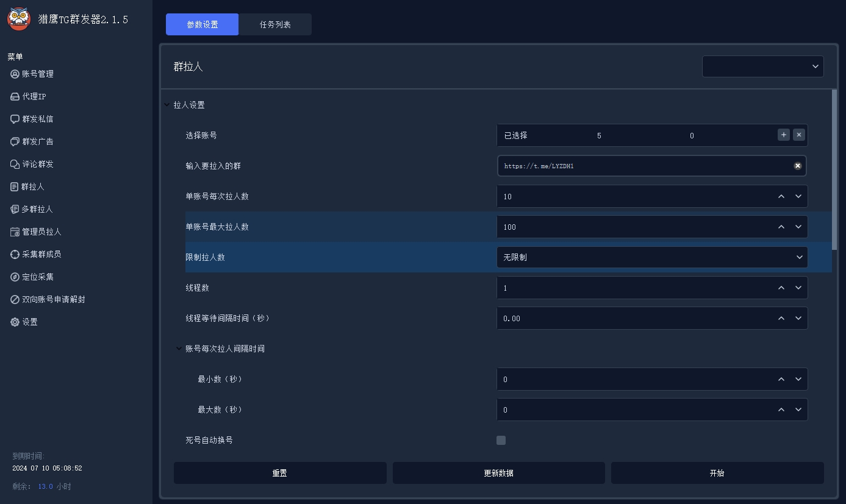Viewport: 846px width, 504px height.
Task: Click the 设置 gear icon
Action: (x=15, y=322)
